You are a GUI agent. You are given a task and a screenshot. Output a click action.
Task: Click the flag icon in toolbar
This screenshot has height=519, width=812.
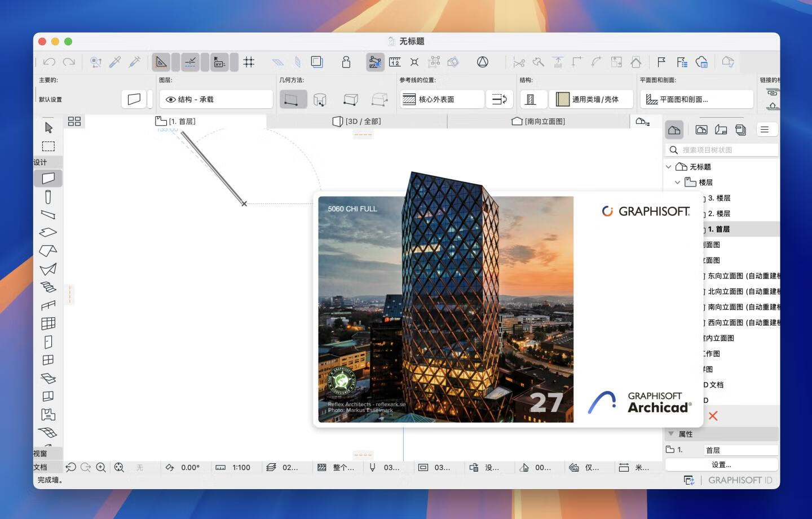(x=661, y=62)
